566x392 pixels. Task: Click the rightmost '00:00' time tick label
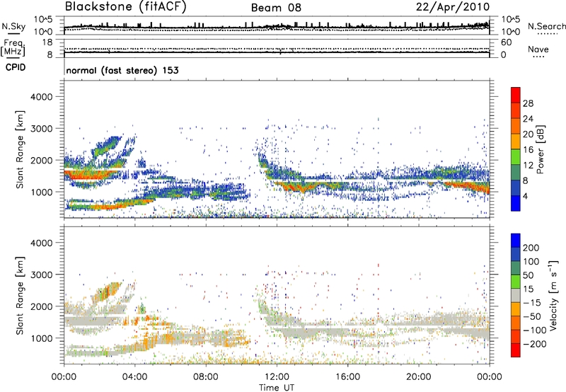(x=490, y=377)
